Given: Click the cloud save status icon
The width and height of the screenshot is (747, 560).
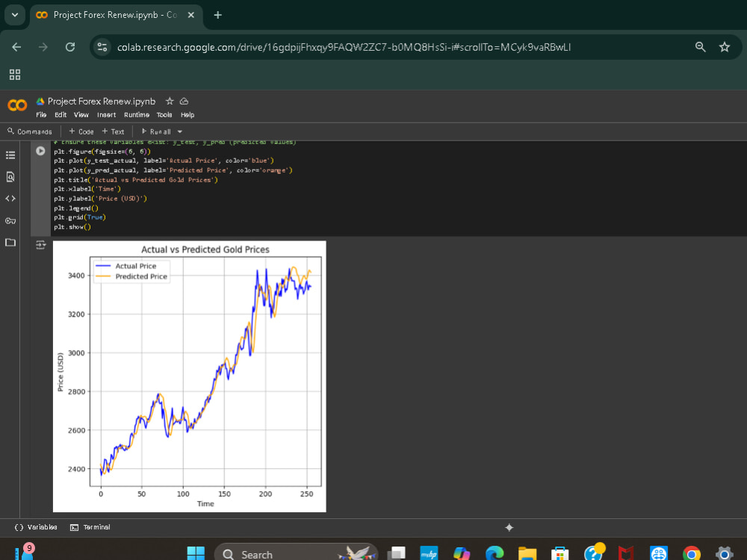Looking at the screenshot, I should (184, 101).
